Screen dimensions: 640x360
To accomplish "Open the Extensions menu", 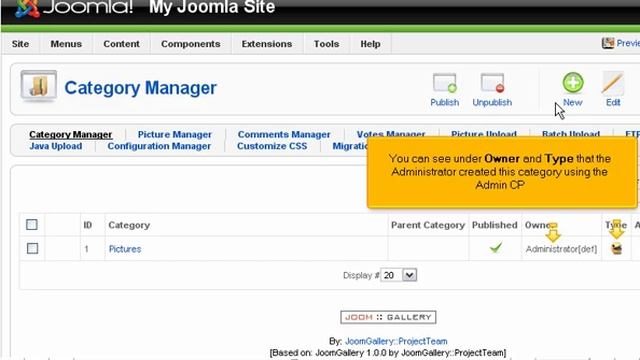I will (267, 44).
